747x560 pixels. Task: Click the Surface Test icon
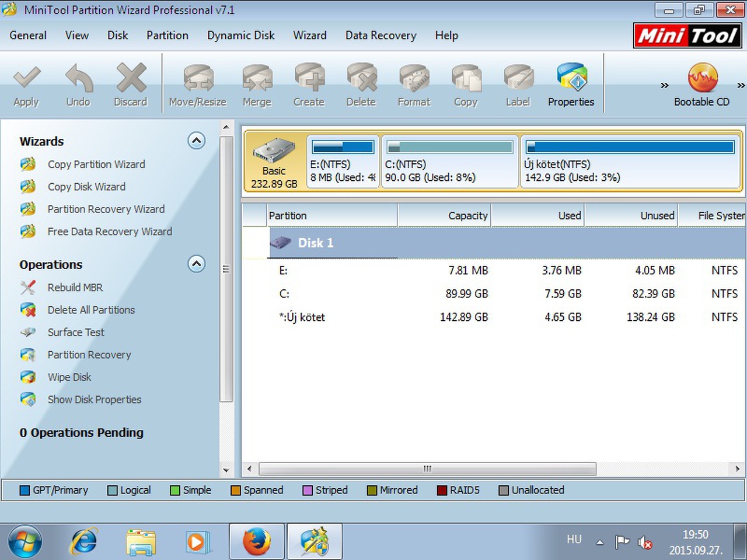28,332
